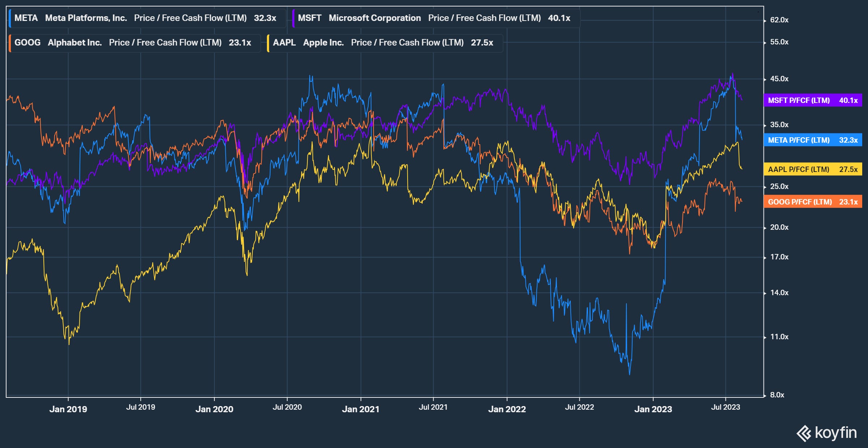Screen dimensions: 868x448
Task: Click the 17.0x y-axis label
Action: 779,257
